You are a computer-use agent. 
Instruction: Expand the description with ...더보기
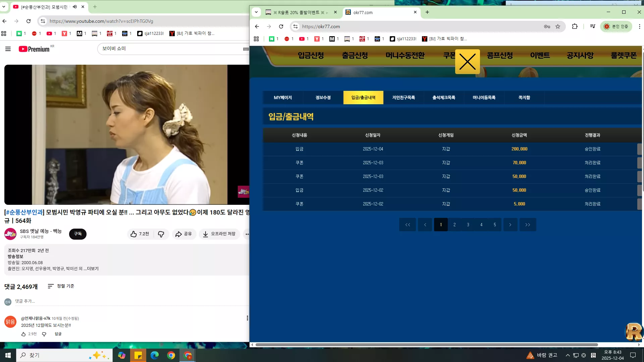(x=91, y=268)
